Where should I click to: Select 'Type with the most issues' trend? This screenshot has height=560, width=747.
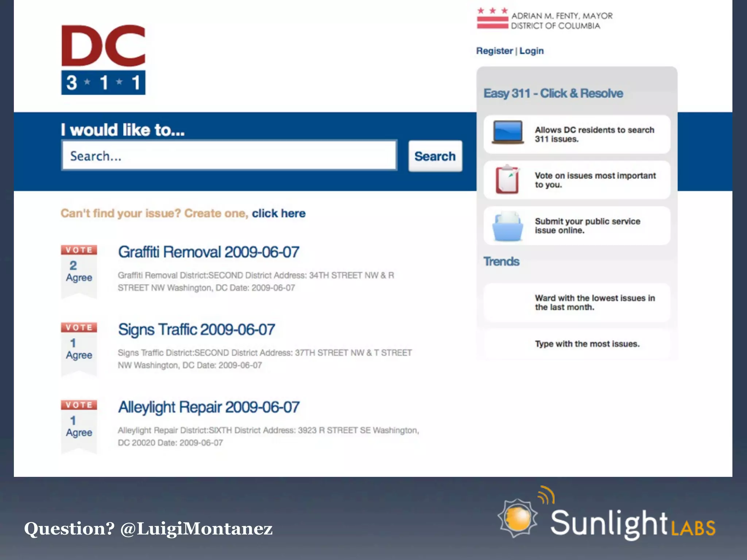[587, 344]
